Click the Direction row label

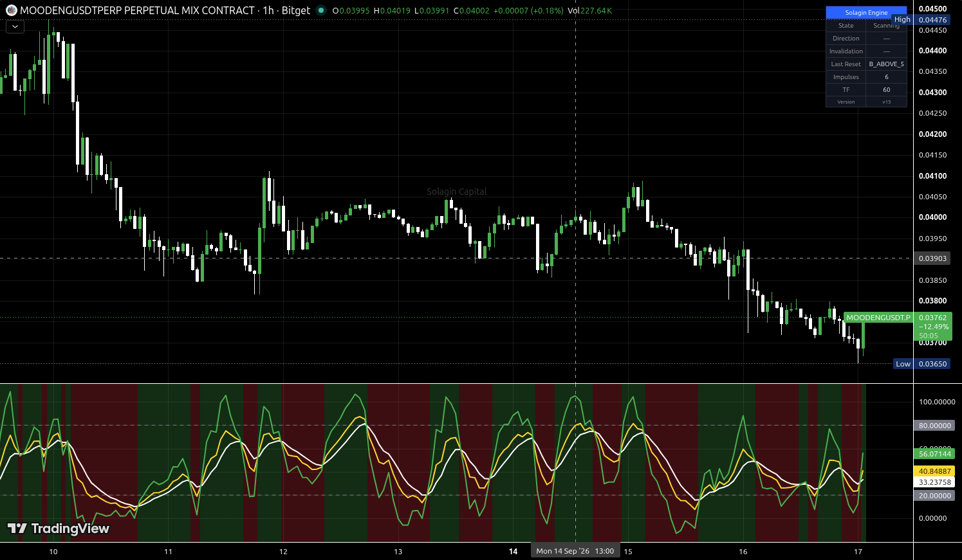tap(846, 39)
